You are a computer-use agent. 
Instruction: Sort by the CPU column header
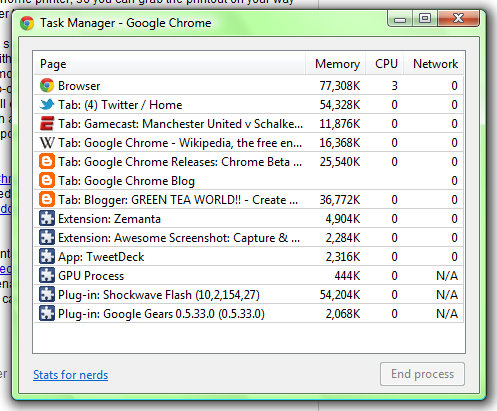pos(385,64)
